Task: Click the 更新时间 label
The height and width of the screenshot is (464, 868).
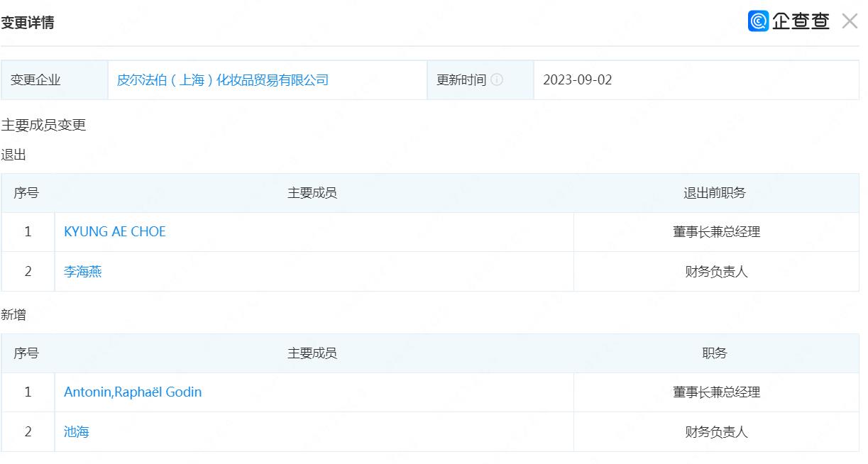Action: tap(461, 80)
